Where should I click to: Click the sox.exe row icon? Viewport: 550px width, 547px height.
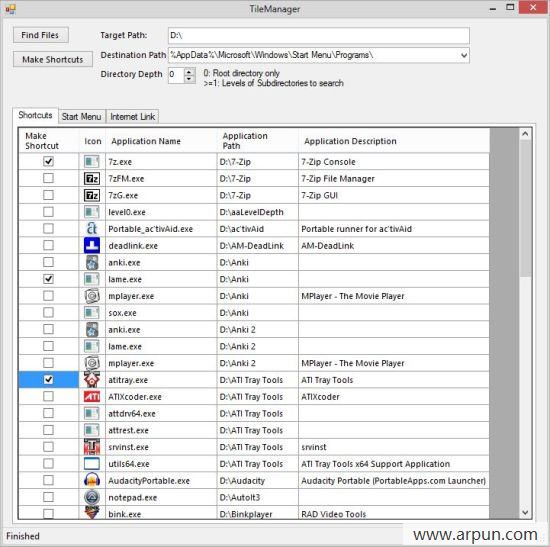(92, 313)
